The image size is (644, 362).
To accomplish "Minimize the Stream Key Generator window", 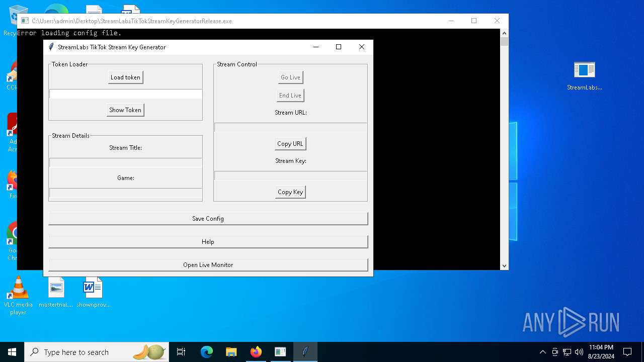I will tap(316, 47).
